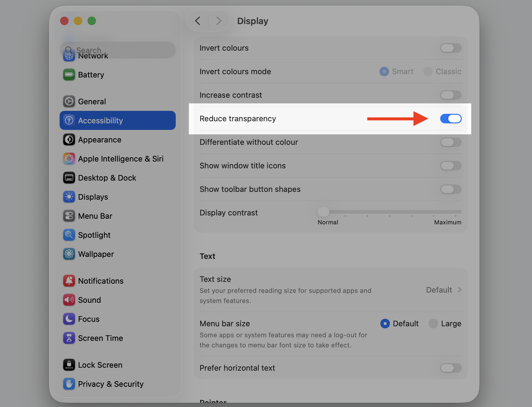Click the Lock Screen icon

click(69, 365)
